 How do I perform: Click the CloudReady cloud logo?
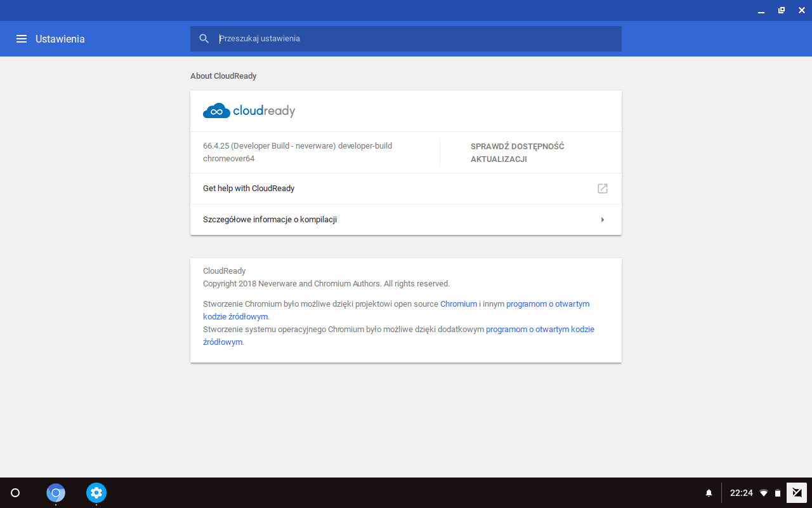[x=249, y=111]
